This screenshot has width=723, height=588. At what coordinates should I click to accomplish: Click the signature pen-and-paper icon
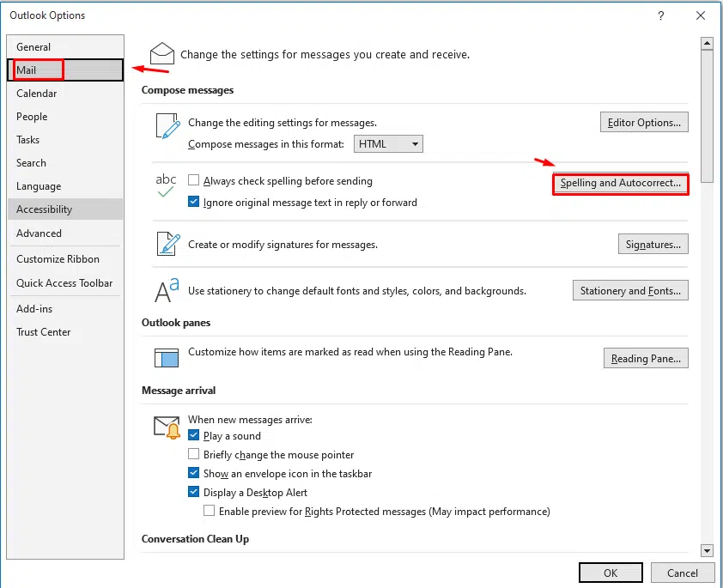coord(167,244)
